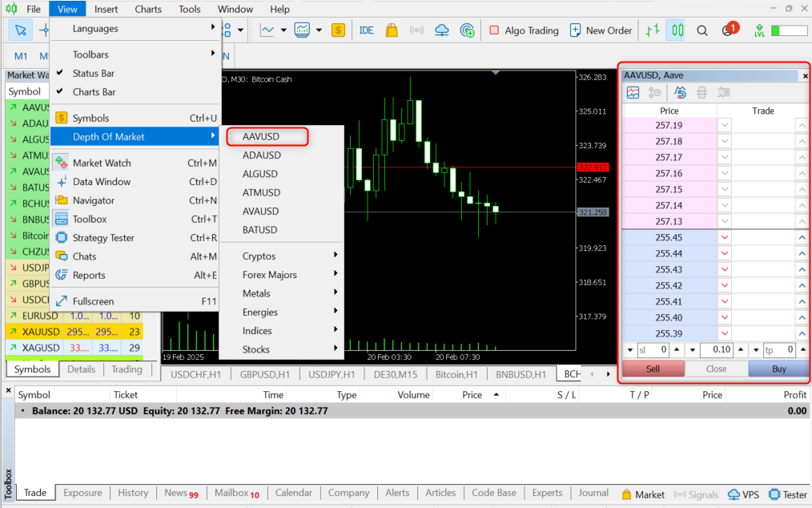Toggle Strategy Tester in View menu
The image size is (812, 508).
click(x=135, y=237)
